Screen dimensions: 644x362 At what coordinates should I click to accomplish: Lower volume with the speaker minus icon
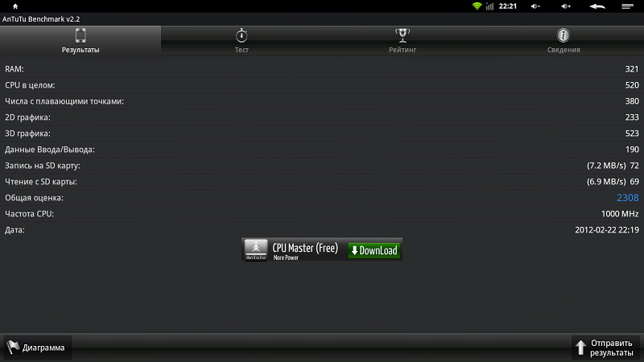click(x=535, y=6)
